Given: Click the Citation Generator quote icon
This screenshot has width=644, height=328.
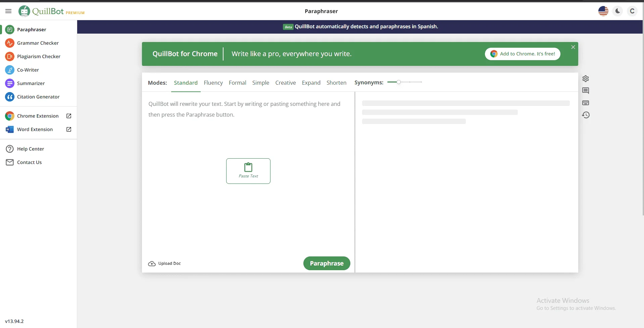Looking at the screenshot, I should click(x=10, y=97).
